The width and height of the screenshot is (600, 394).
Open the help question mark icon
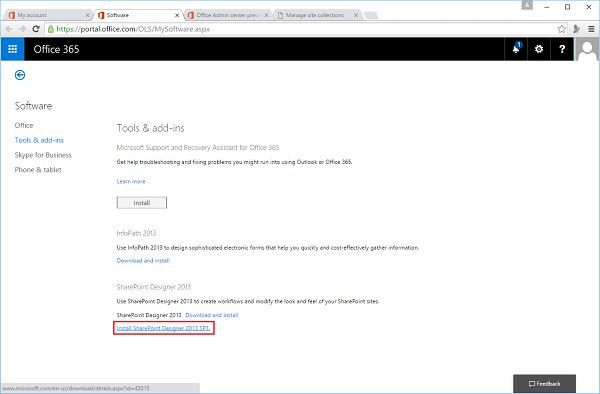(562, 49)
